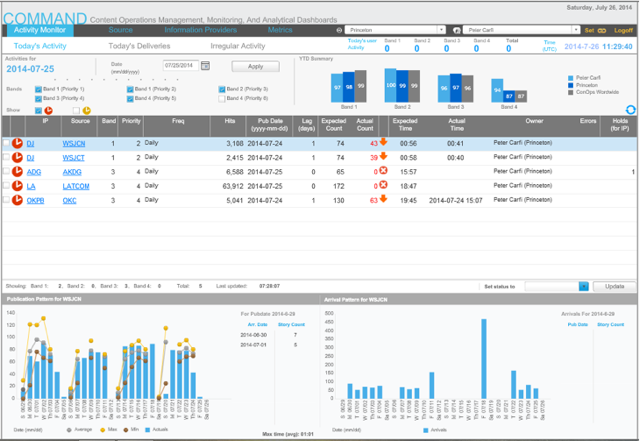Click the date input field 07/25/2014
Viewport: 640px width, 441px height.
pos(180,65)
